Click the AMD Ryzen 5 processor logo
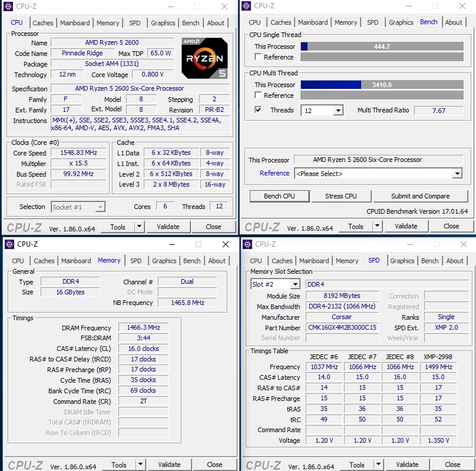The image size is (476, 471). [204, 58]
